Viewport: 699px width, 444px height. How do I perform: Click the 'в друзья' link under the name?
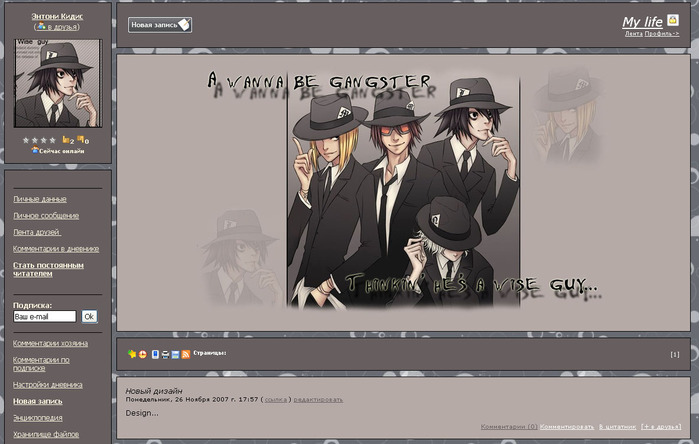[62, 27]
